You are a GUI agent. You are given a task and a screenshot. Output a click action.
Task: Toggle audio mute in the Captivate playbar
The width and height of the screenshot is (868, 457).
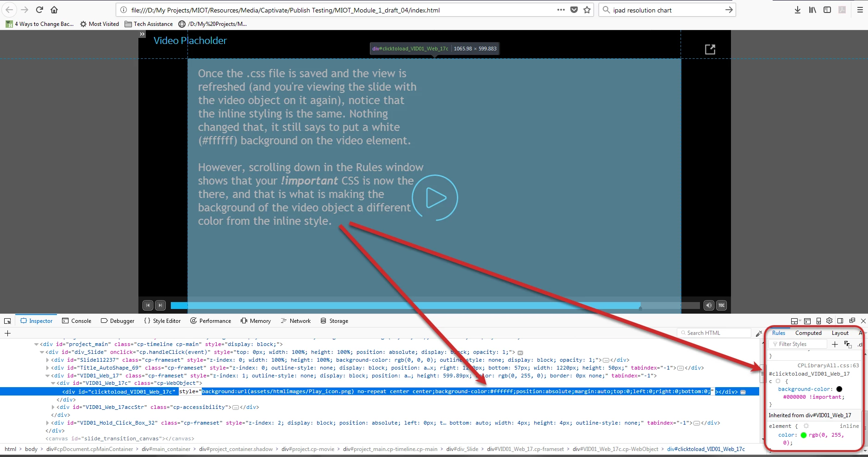(x=709, y=305)
